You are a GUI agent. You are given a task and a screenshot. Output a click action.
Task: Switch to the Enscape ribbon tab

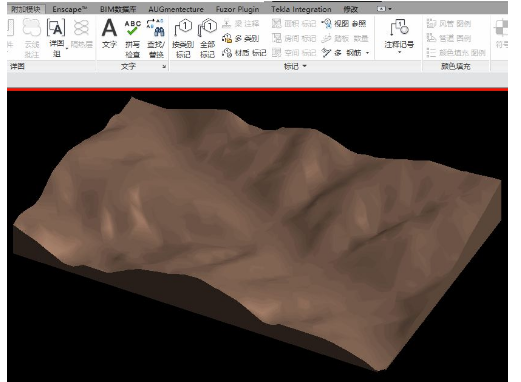[x=69, y=9]
